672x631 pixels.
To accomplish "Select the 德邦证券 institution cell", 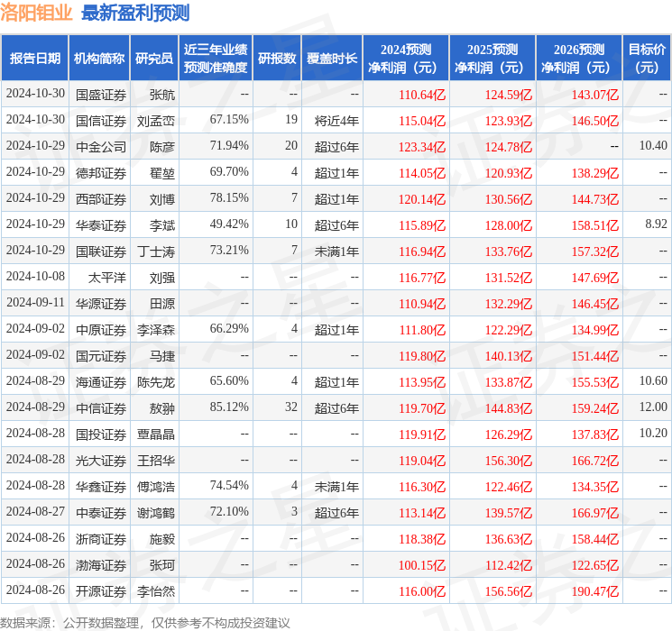I will pos(101,173).
